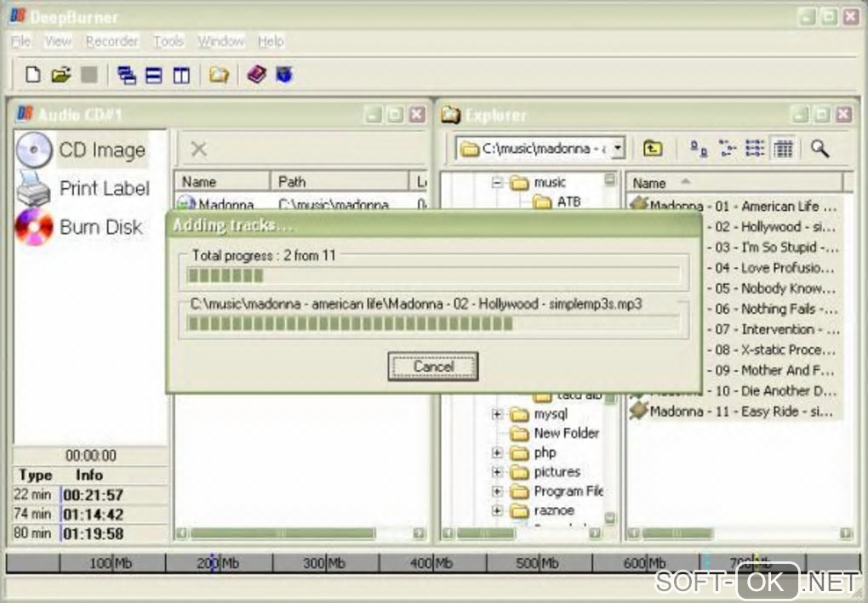Viewport: 868px width, 603px height.
Task: Select the Madonna track row in Audio CD list
Action: (300, 204)
